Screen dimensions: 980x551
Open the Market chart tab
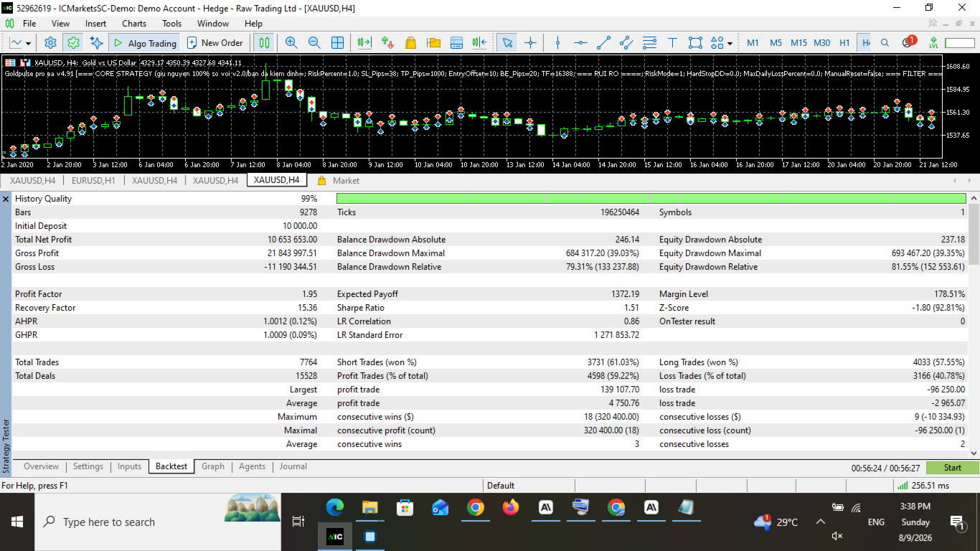(339, 180)
